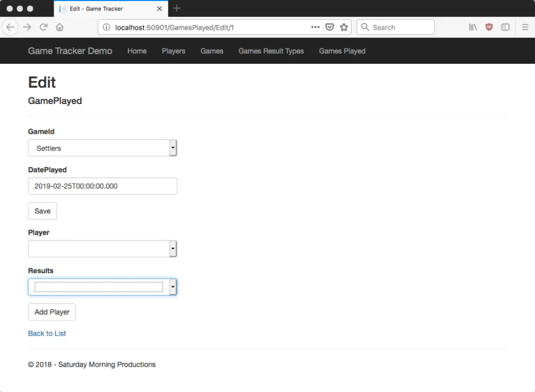Click the Player label
535x392 pixels.
click(x=39, y=233)
